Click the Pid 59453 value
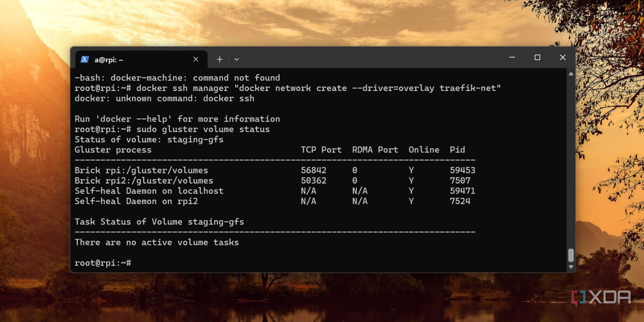The height and width of the screenshot is (322, 644). click(x=462, y=170)
